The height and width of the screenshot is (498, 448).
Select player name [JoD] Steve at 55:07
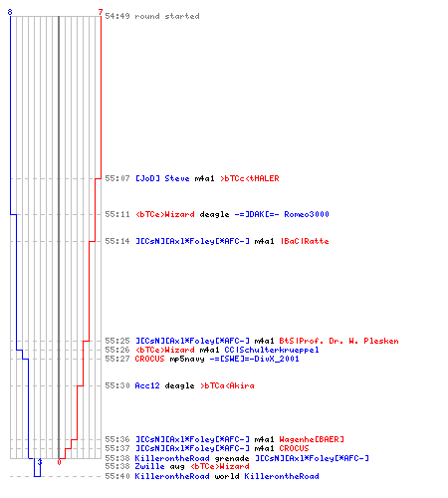pyautogui.click(x=162, y=178)
